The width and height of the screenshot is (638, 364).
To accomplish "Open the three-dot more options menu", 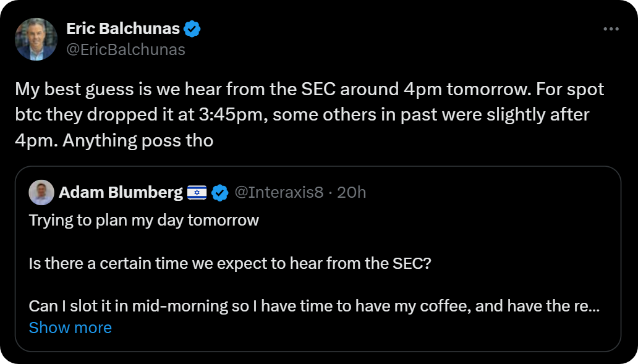I will pos(611,29).
